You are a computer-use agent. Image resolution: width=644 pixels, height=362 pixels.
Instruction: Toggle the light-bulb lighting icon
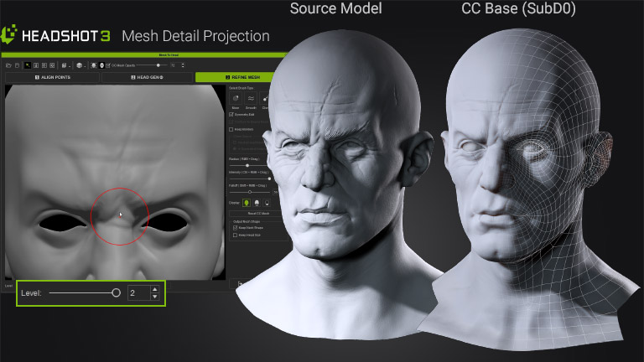94,65
